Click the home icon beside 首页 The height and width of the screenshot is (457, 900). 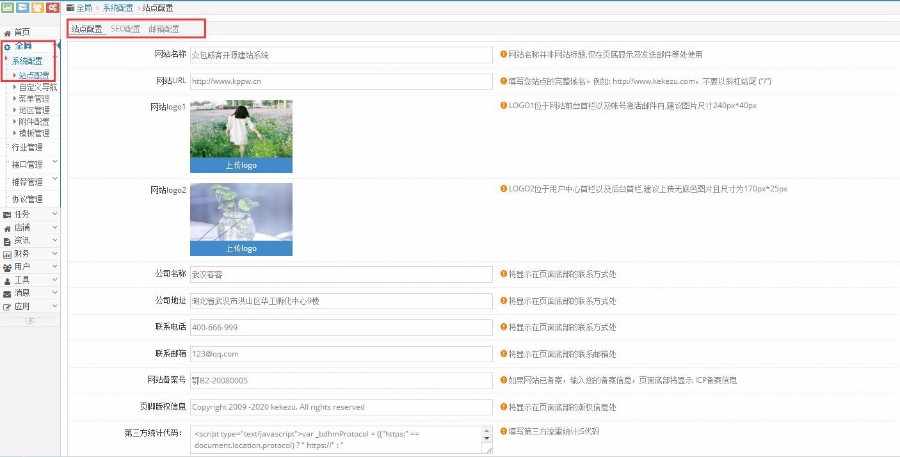point(7,33)
